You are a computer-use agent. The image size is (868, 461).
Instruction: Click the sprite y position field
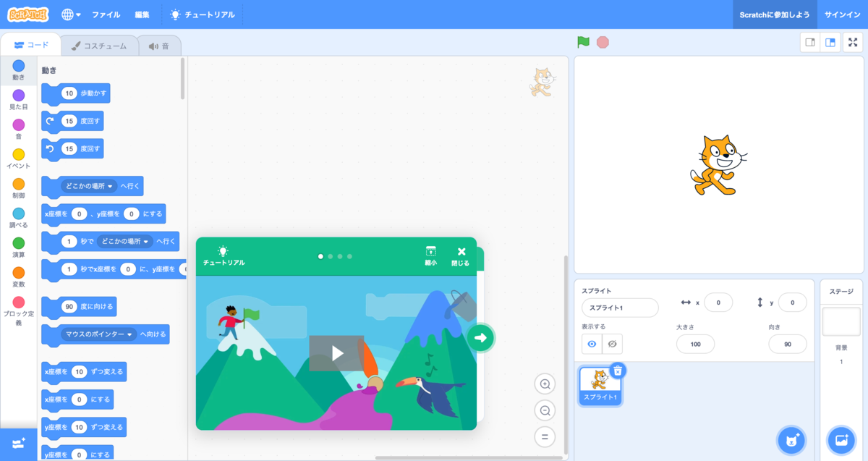(x=793, y=303)
